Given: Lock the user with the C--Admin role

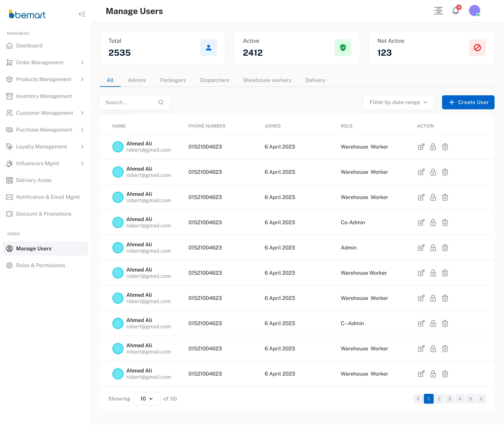Looking at the screenshot, I should pos(433,323).
